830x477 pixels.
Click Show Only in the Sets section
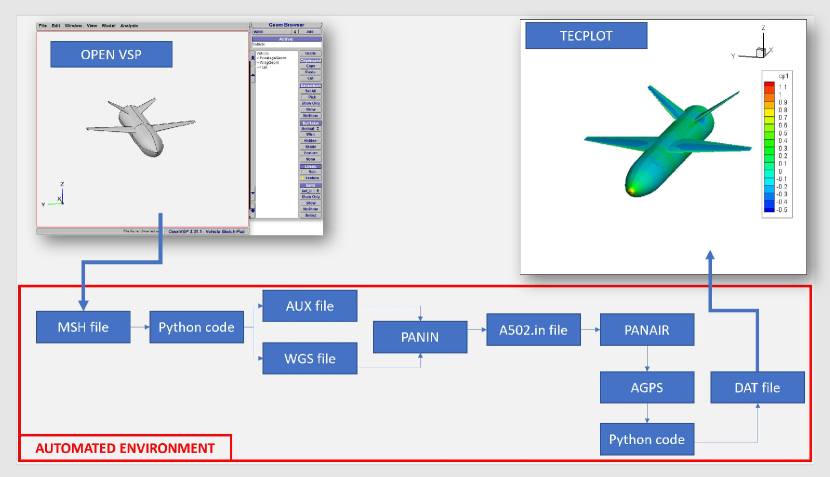pos(310,197)
